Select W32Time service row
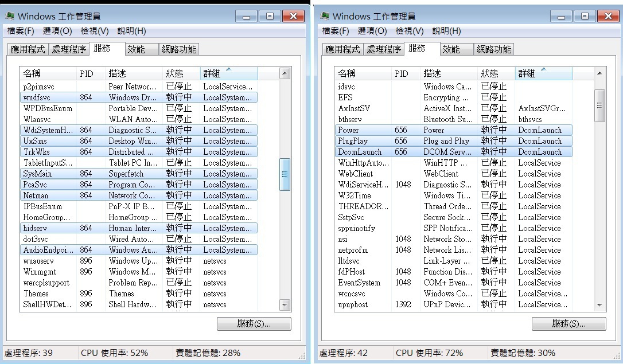The width and height of the screenshot is (623, 364). [x=454, y=195]
